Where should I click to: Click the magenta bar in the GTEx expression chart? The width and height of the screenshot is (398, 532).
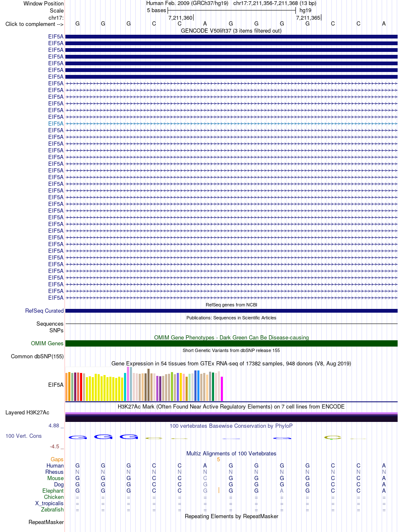click(x=222, y=389)
